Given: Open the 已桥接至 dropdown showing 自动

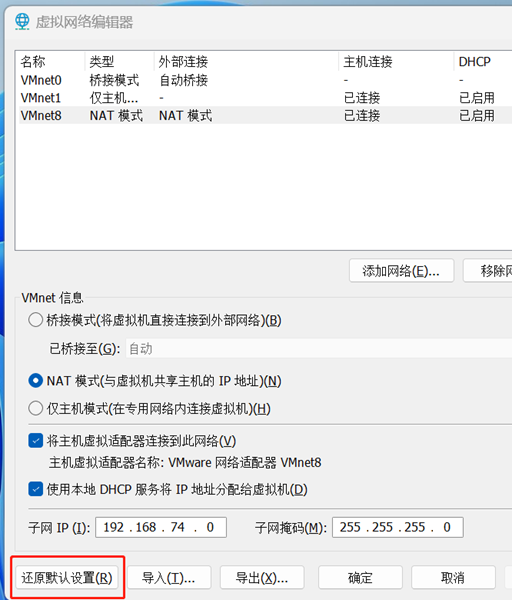Looking at the screenshot, I should 319,349.
